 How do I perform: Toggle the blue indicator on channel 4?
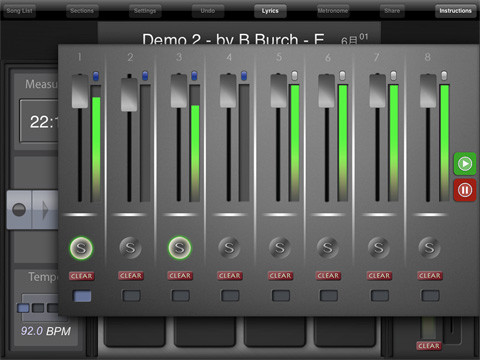[244, 76]
